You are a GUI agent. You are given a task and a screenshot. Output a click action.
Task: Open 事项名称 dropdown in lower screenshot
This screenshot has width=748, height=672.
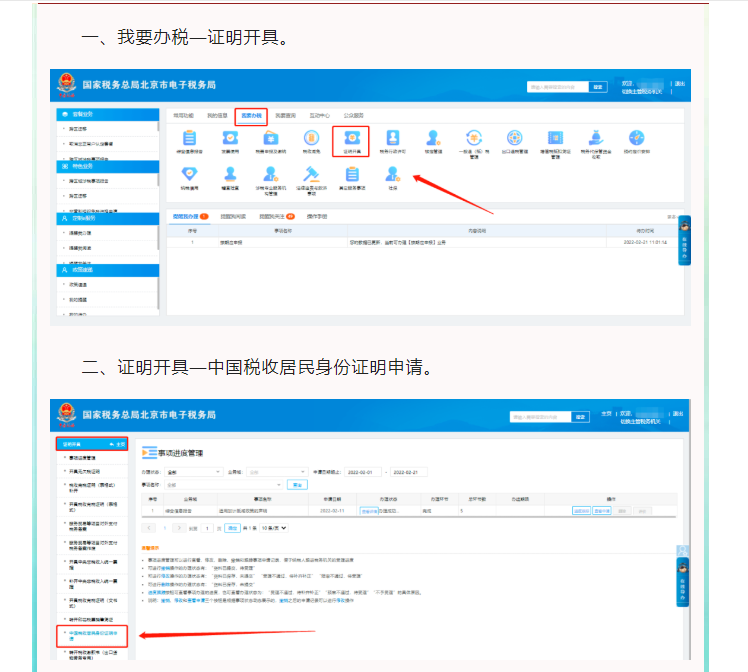(x=224, y=485)
